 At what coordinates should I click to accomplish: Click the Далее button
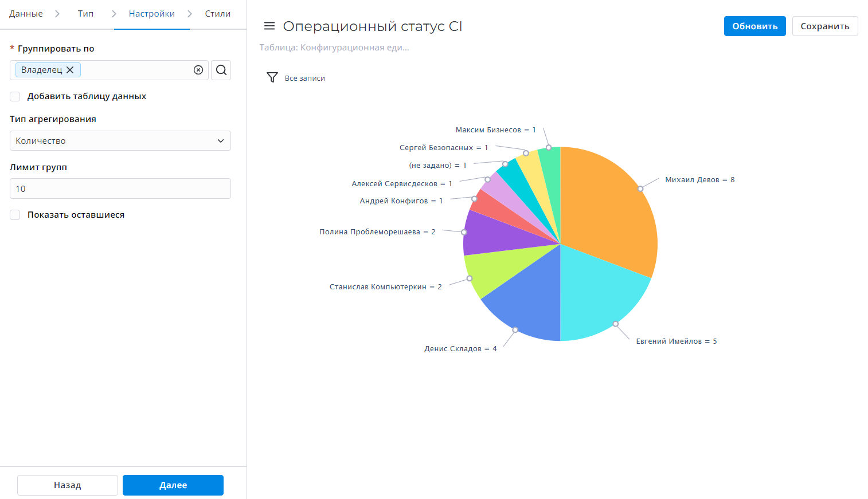point(173,485)
